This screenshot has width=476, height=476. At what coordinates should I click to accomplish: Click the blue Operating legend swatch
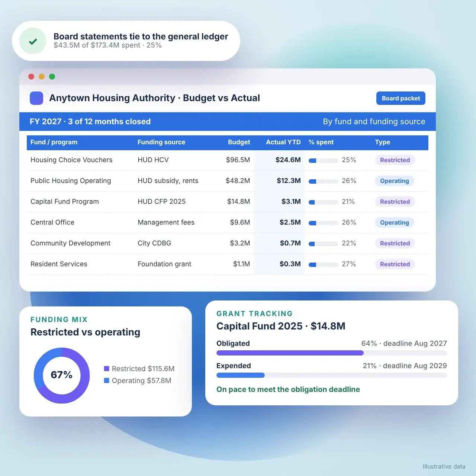pyautogui.click(x=106, y=380)
